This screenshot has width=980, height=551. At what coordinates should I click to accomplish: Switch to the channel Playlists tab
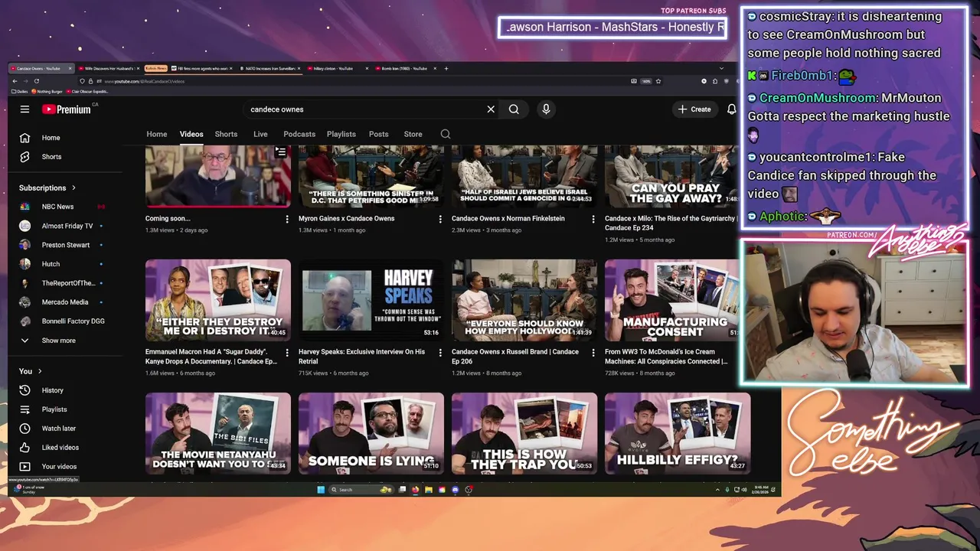pos(341,134)
